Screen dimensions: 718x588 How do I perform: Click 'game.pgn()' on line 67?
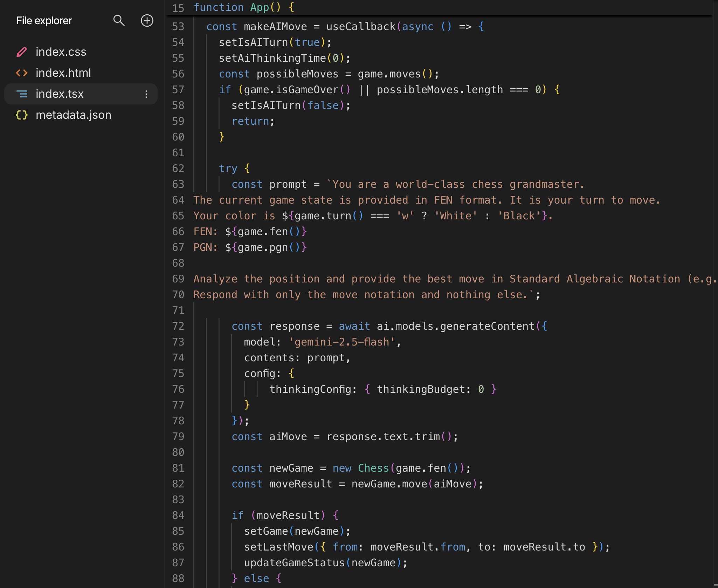click(x=269, y=247)
